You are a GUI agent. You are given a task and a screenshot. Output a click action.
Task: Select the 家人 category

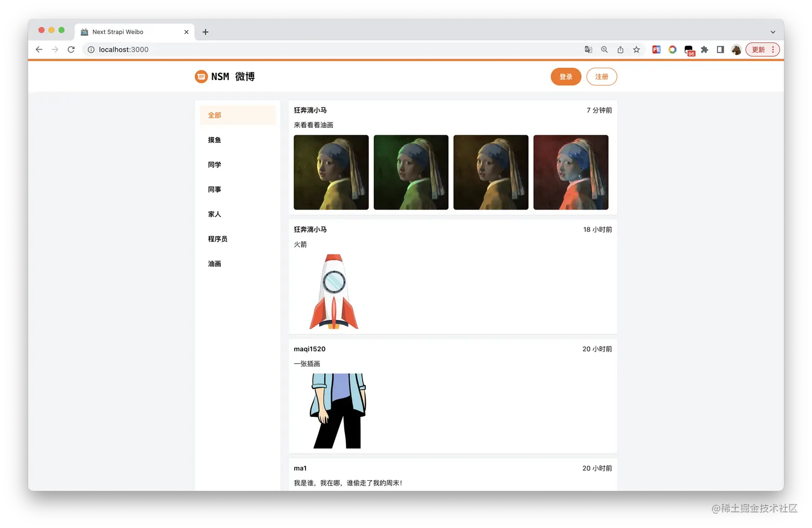(x=238, y=214)
